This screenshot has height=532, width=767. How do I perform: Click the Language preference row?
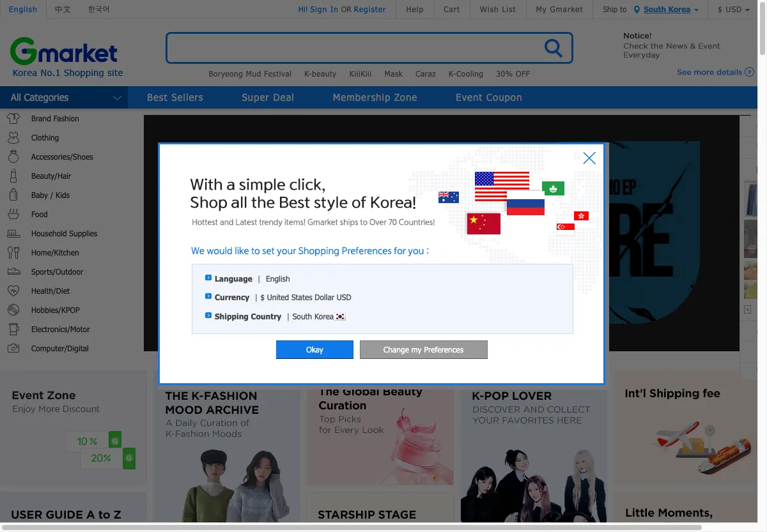248,279
